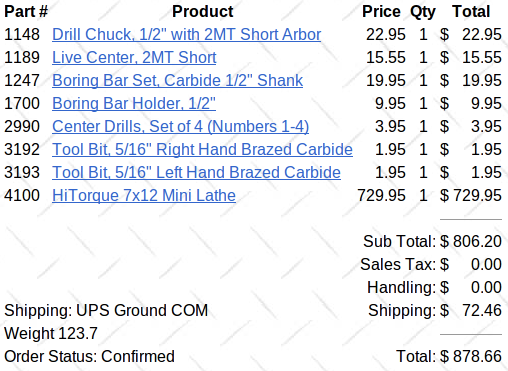Open the Right Hand Brazed Carbide link
Viewport: 508px width, 371px height.
pyautogui.click(x=202, y=149)
